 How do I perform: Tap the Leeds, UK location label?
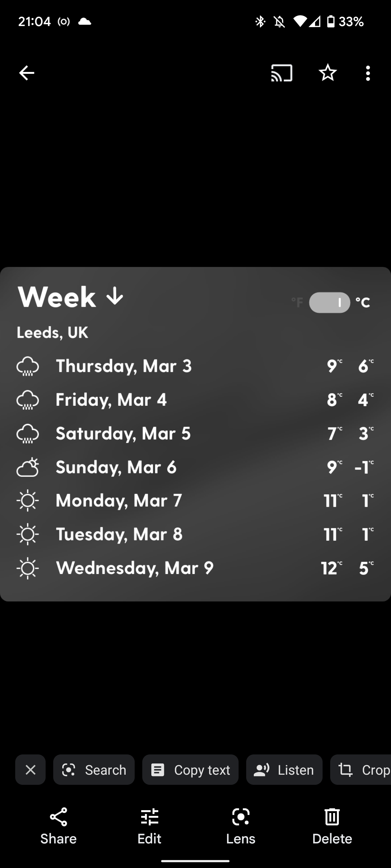point(52,333)
